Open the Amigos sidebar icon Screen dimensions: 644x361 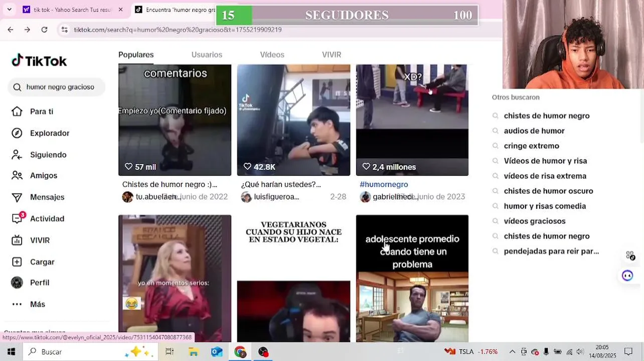[17, 175]
